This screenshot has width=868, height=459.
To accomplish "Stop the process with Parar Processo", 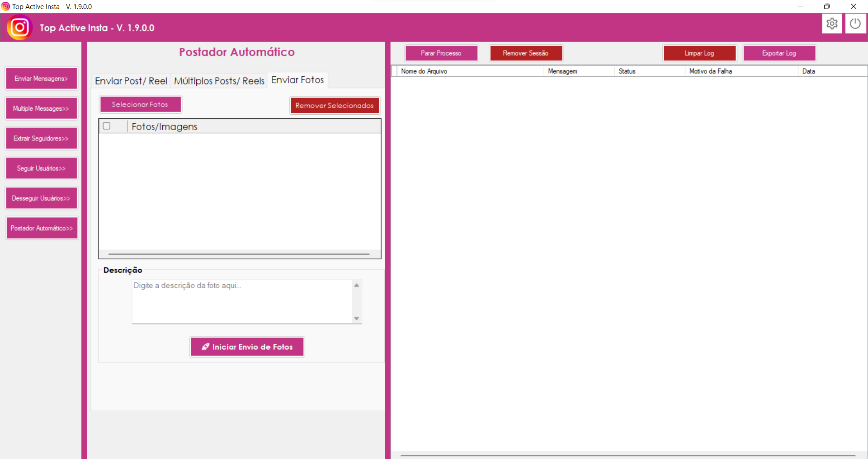I will pyautogui.click(x=441, y=53).
